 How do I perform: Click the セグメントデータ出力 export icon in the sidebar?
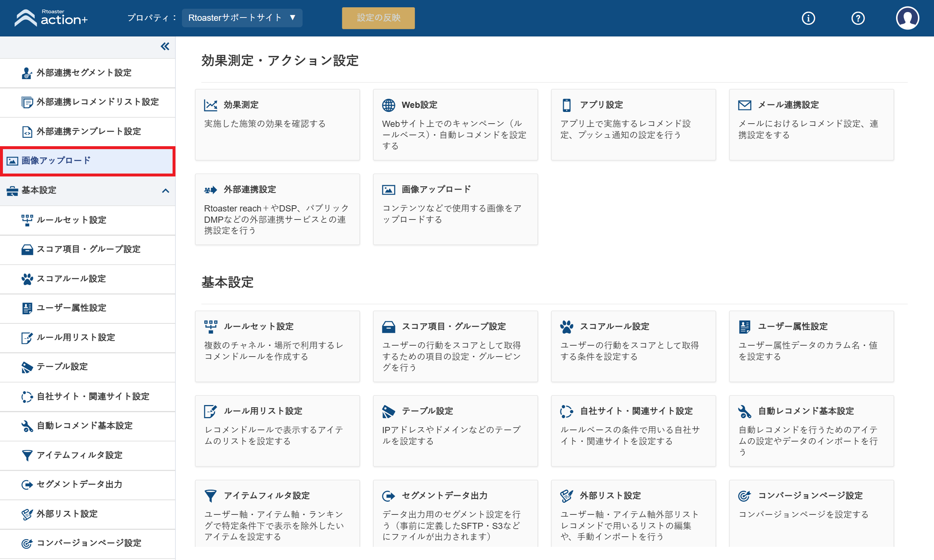pos(27,485)
